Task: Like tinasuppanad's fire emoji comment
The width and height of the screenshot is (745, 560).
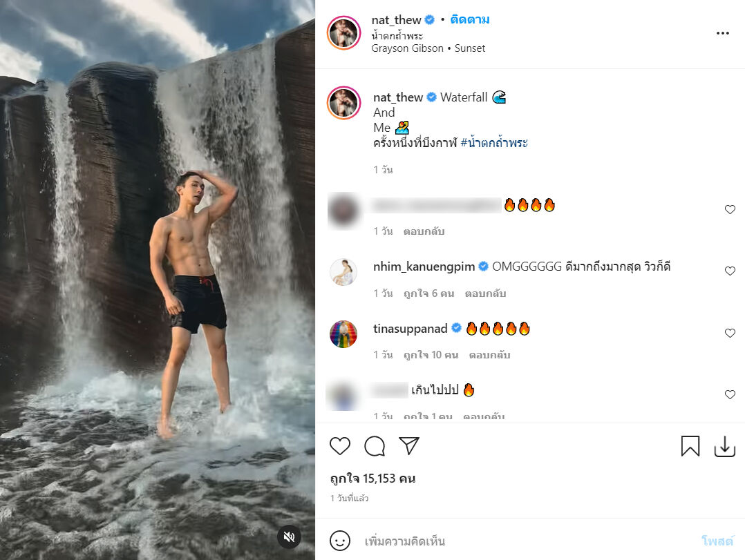Action: point(730,334)
